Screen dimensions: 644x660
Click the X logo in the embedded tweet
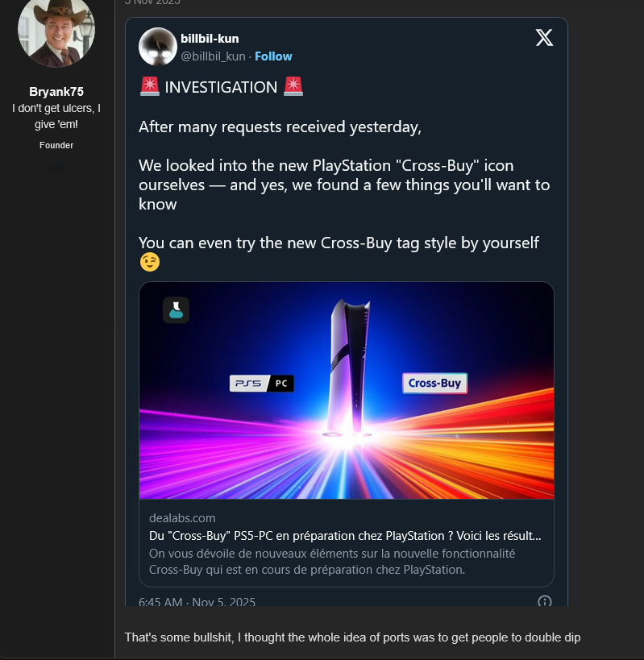[x=544, y=37]
